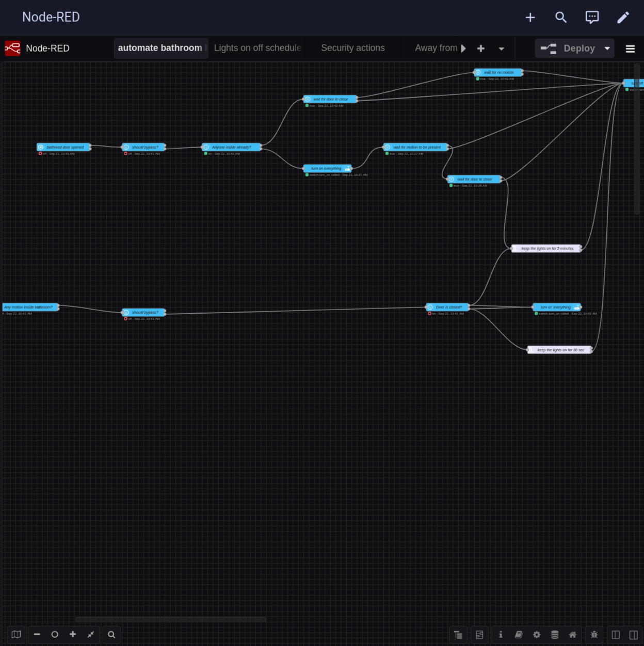
Task: Click the Node-RED page title text
Action: coord(51,17)
